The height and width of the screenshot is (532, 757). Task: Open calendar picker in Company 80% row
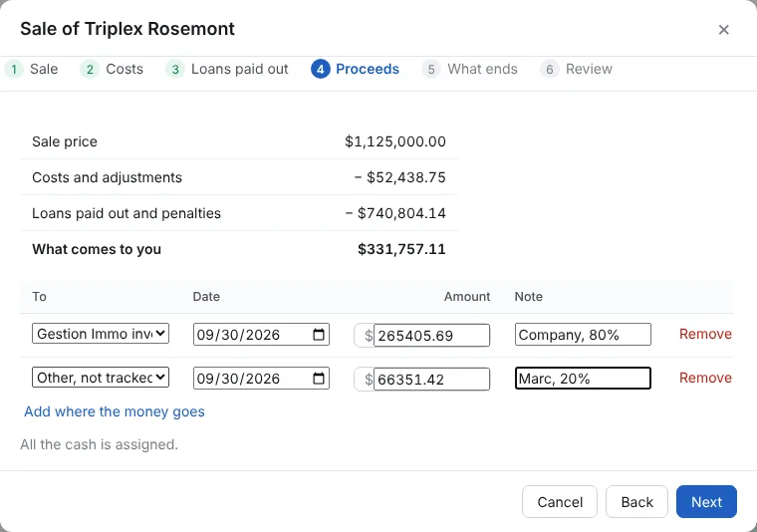(x=319, y=335)
